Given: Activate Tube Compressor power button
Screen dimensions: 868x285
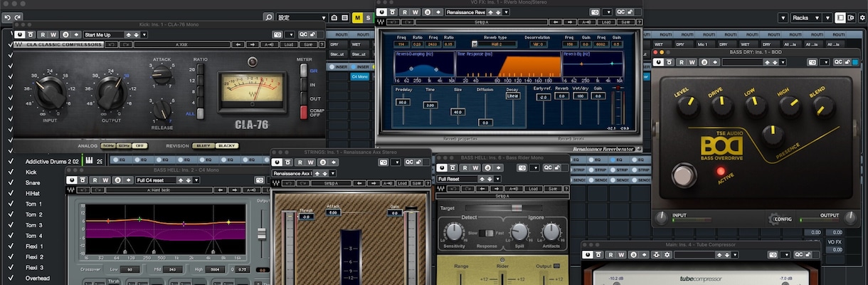Looking at the screenshot, I should (x=588, y=255).
